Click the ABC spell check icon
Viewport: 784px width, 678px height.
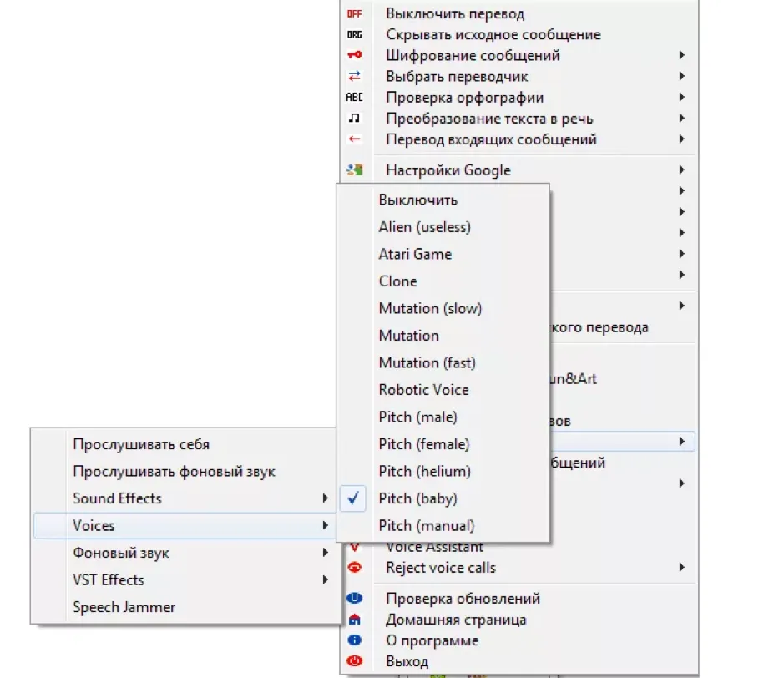click(354, 97)
